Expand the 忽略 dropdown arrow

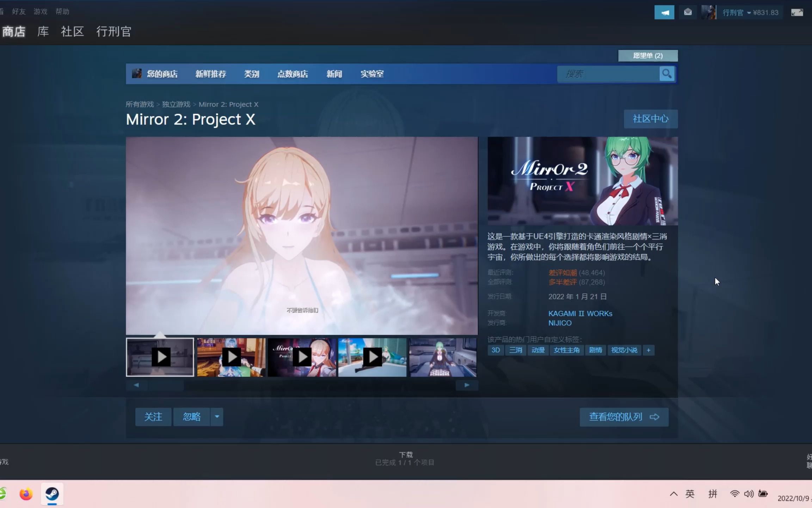(217, 417)
